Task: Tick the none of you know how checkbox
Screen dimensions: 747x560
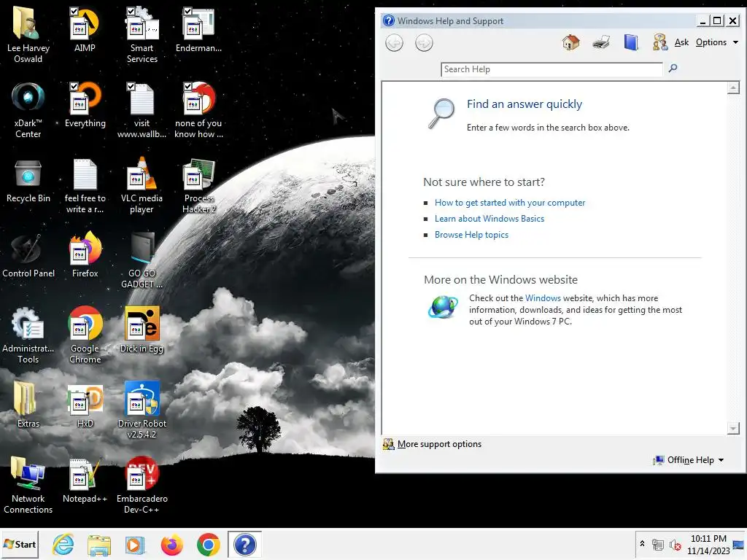Action: [187, 86]
